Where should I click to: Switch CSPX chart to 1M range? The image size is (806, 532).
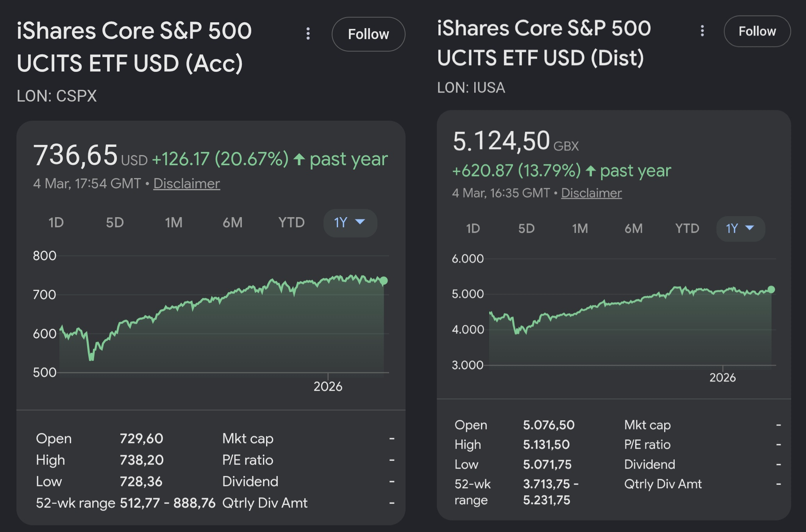pyautogui.click(x=173, y=223)
